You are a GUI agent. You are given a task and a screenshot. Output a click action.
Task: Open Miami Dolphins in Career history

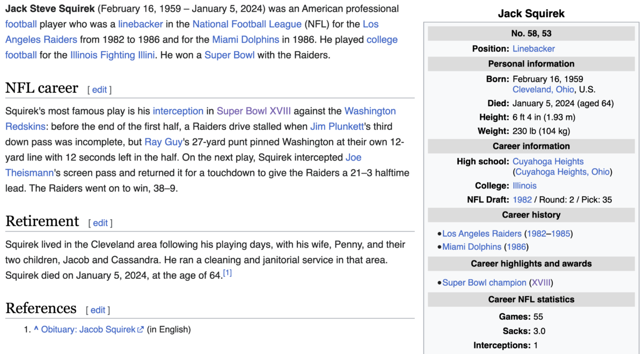(x=472, y=247)
